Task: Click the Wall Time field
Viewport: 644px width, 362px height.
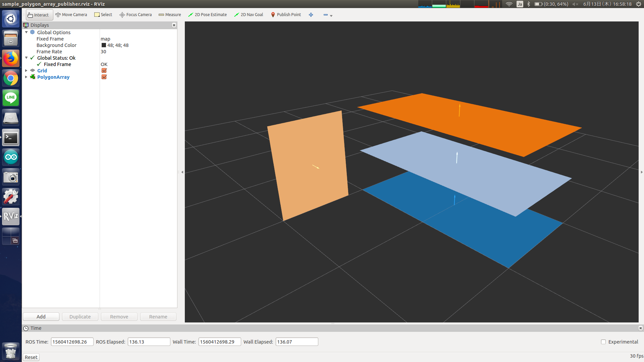Action: (220, 342)
